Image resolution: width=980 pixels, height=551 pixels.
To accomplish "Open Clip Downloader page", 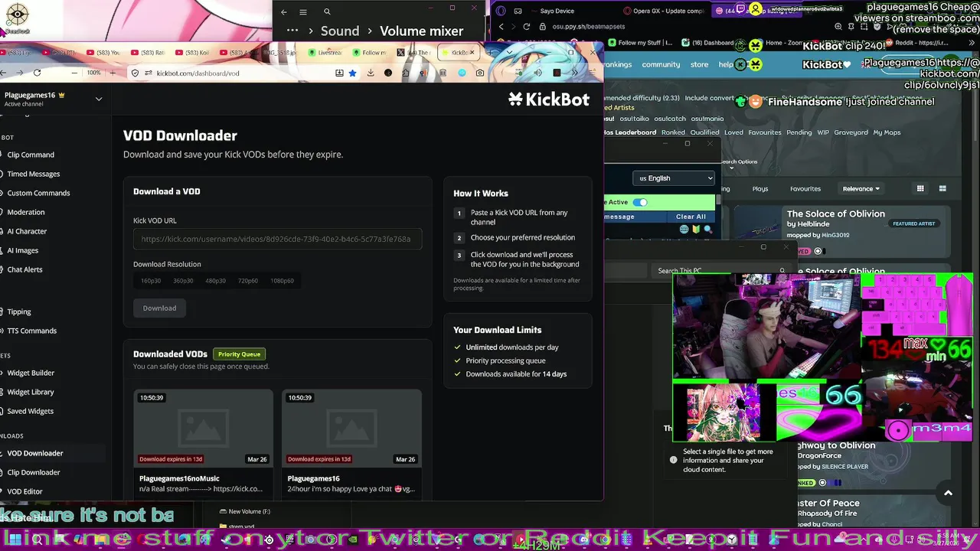I will [34, 472].
